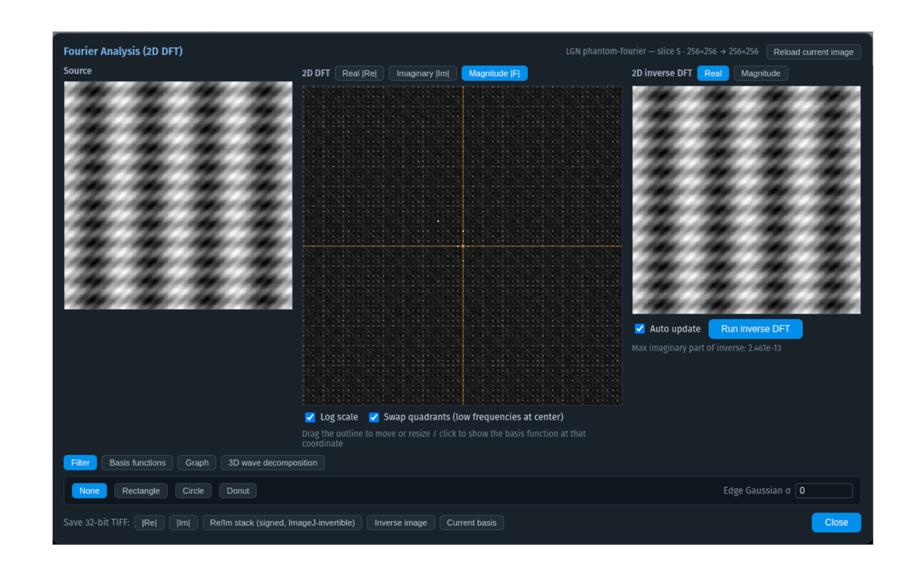Save the Inverse image TIFF
Screen dimensions: 924x575
point(400,523)
